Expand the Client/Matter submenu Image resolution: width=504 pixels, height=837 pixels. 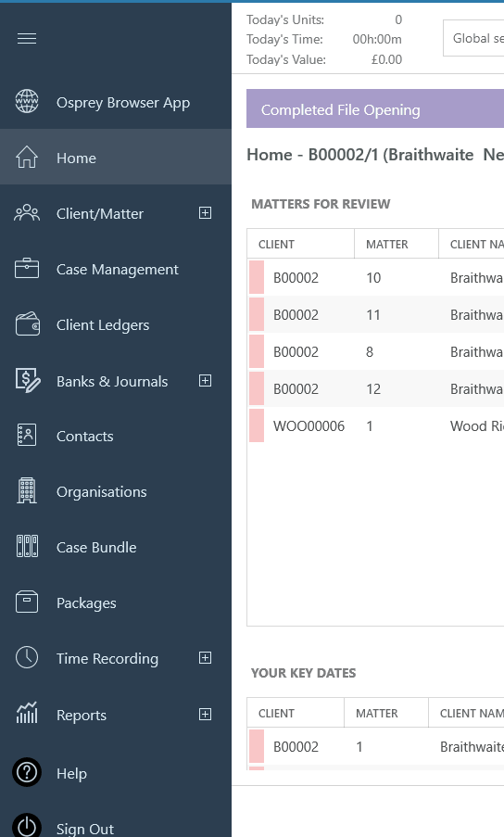205,213
